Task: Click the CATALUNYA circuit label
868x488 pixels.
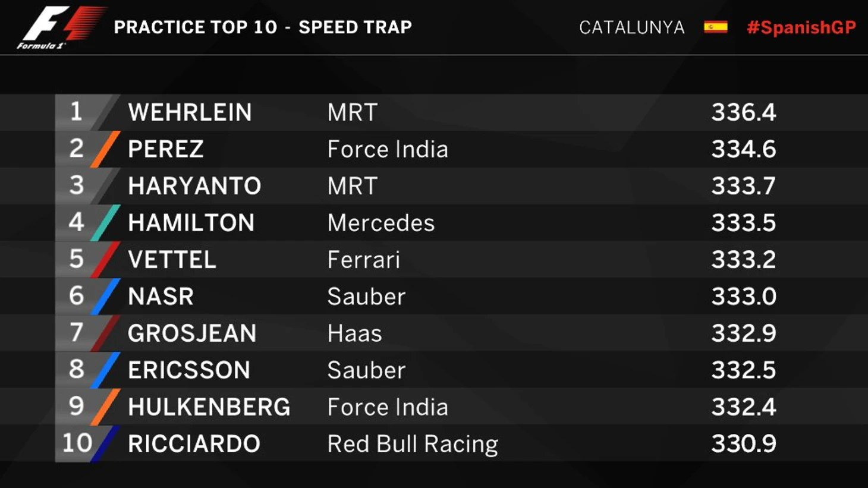Action: 631,27
